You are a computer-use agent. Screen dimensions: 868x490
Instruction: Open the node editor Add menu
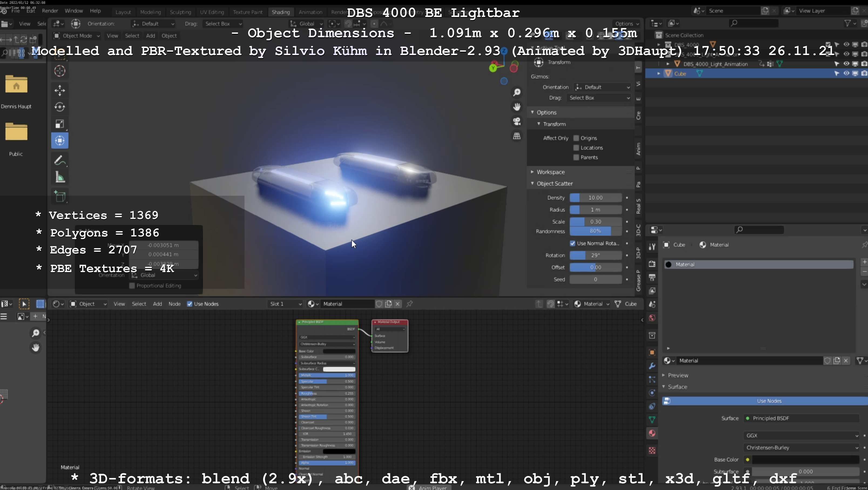pyautogui.click(x=157, y=304)
